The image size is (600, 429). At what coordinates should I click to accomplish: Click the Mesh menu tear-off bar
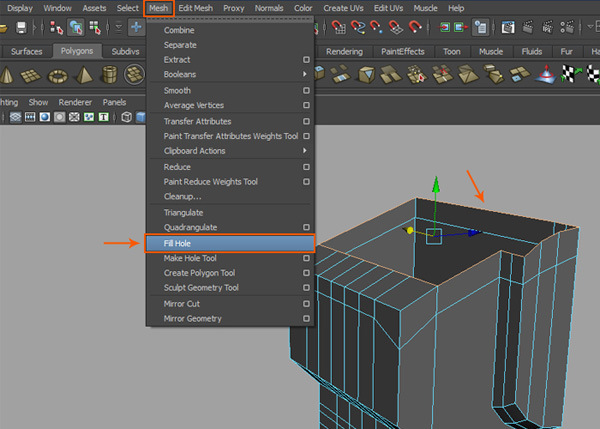(230, 20)
